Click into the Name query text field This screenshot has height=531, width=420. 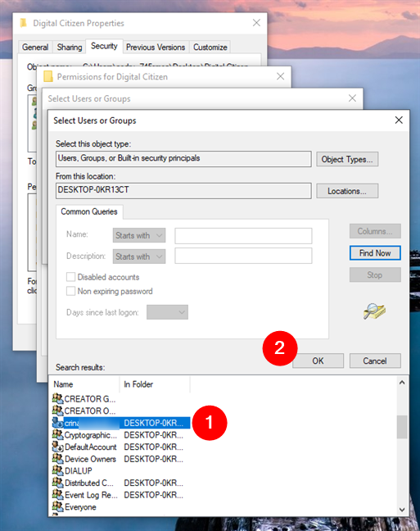tap(243, 236)
